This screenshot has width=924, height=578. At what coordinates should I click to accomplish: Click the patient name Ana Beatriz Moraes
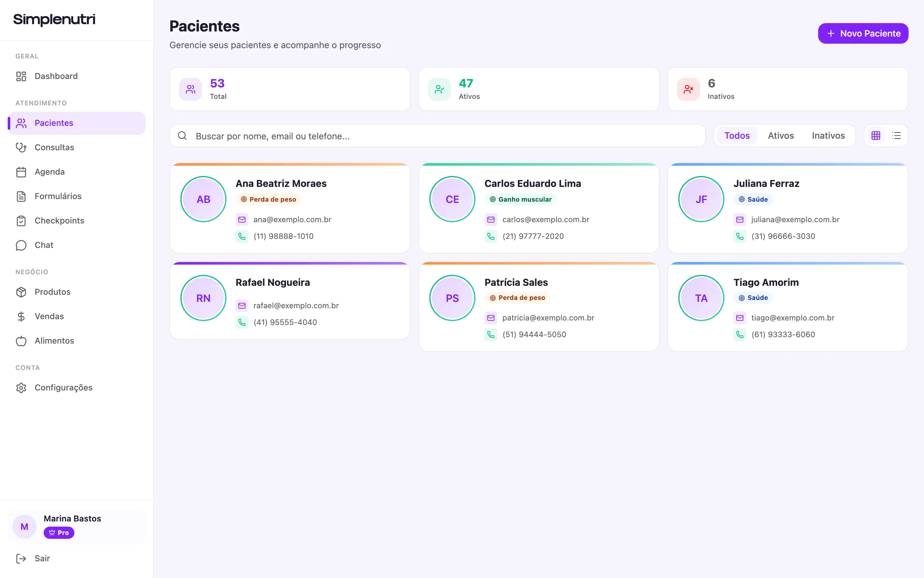click(281, 183)
